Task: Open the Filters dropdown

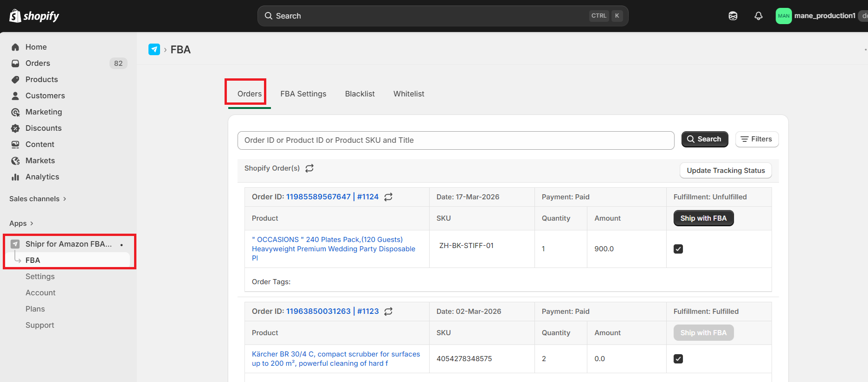Action: click(757, 139)
